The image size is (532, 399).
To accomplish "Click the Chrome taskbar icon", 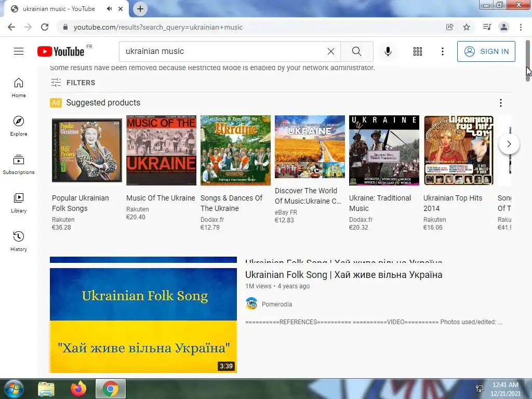I will point(111,389).
